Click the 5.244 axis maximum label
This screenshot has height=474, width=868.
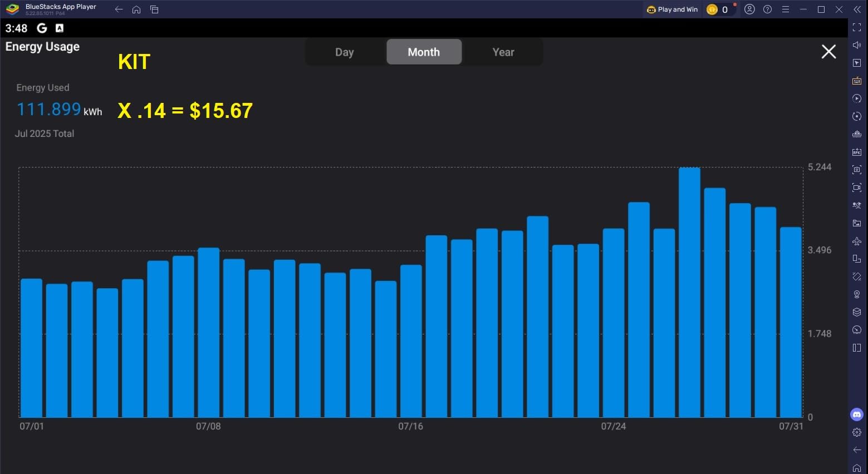(x=820, y=167)
